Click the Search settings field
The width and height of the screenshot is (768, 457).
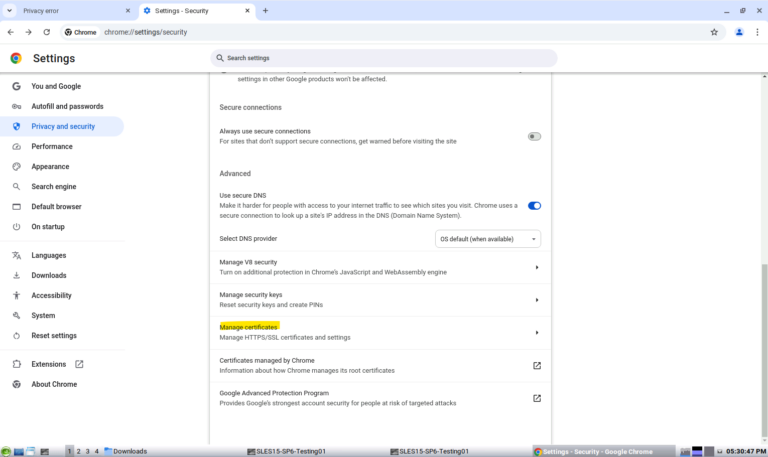tap(384, 58)
